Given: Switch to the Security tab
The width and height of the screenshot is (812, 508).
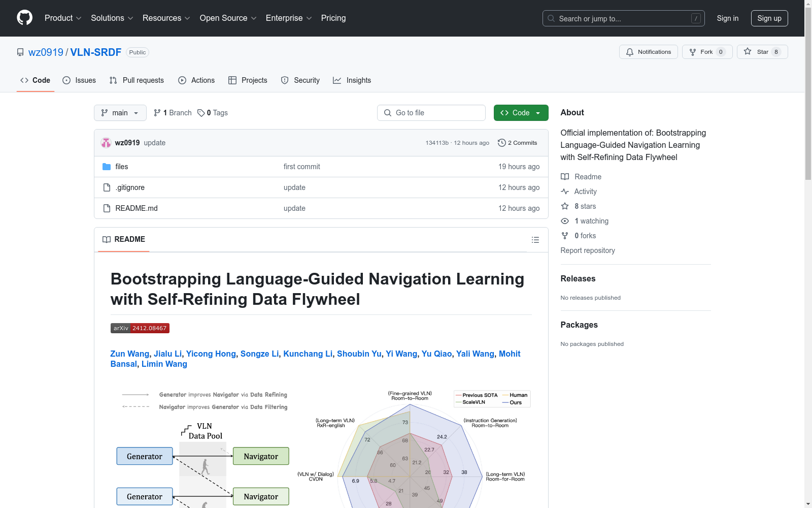Looking at the screenshot, I should point(300,80).
